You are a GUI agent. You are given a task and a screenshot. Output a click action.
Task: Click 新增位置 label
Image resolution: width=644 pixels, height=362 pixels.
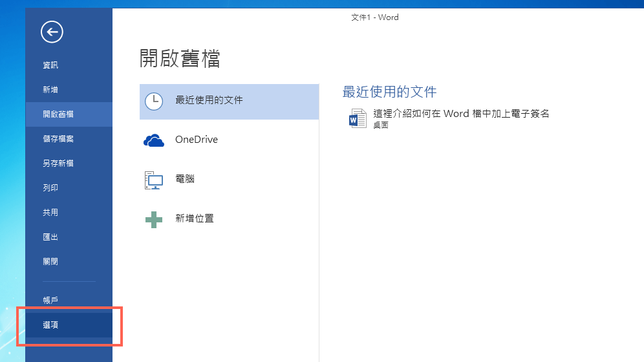[x=195, y=218]
